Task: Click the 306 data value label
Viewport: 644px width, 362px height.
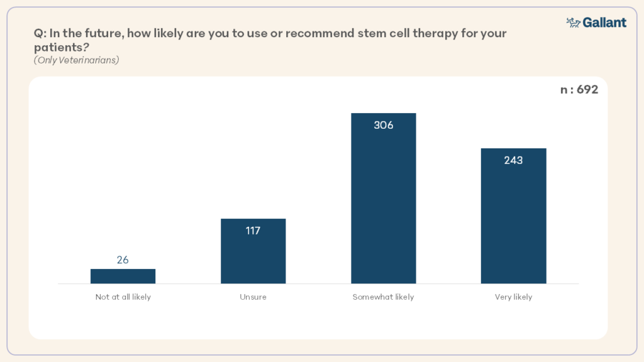Action: click(384, 125)
